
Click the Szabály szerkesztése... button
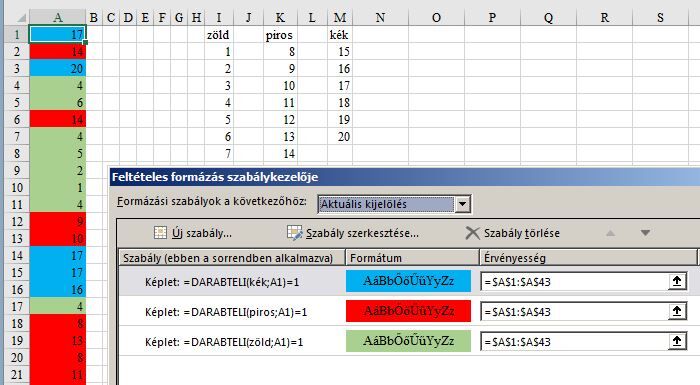353,233
